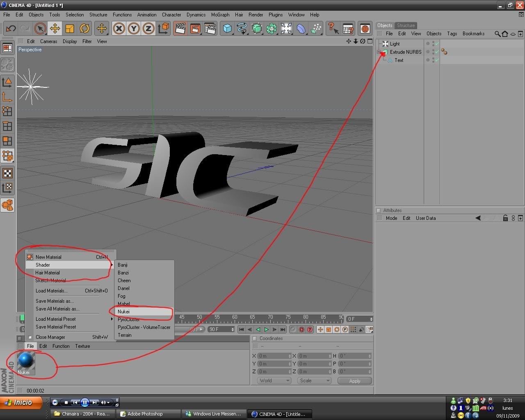Toggle the Text object enable checkmark
525x420 pixels.
point(437,60)
